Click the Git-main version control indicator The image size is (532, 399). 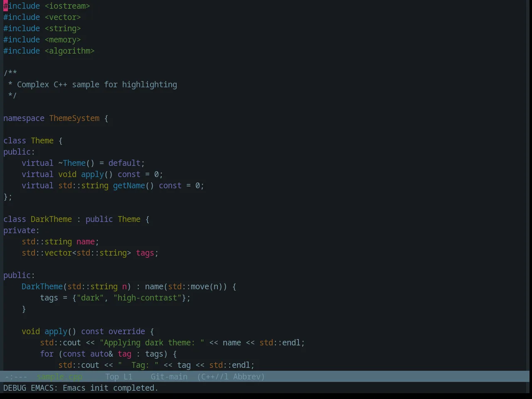[169, 377]
